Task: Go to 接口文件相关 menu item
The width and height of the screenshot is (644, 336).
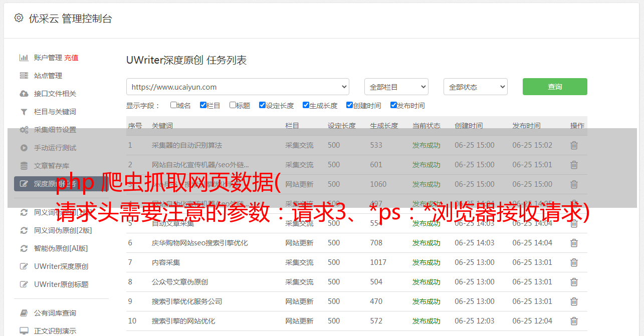Action: (x=55, y=94)
